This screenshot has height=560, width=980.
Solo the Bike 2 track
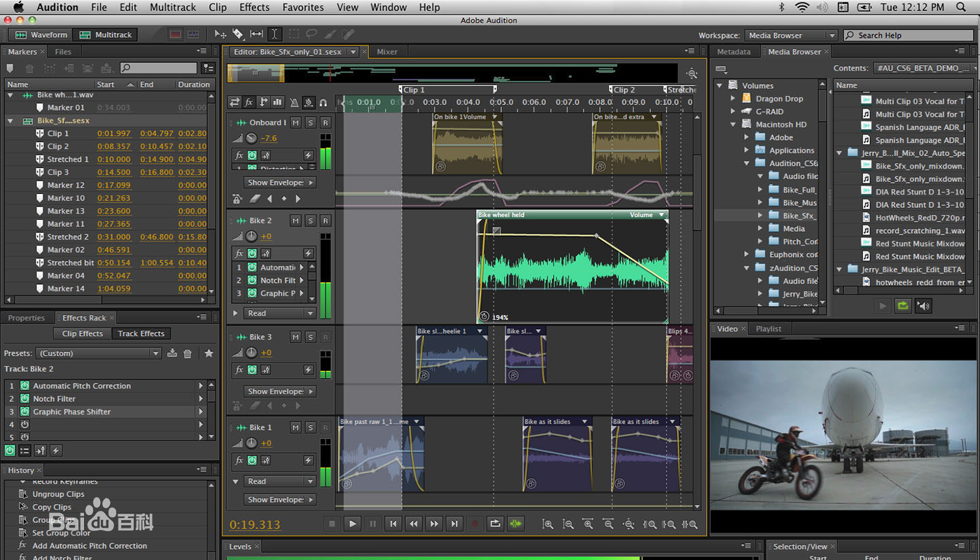[310, 220]
